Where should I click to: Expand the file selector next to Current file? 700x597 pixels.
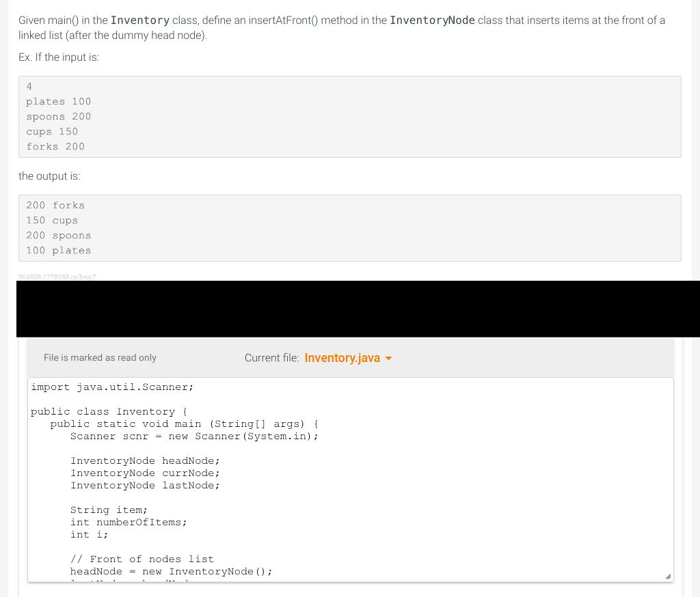tap(388, 358)
